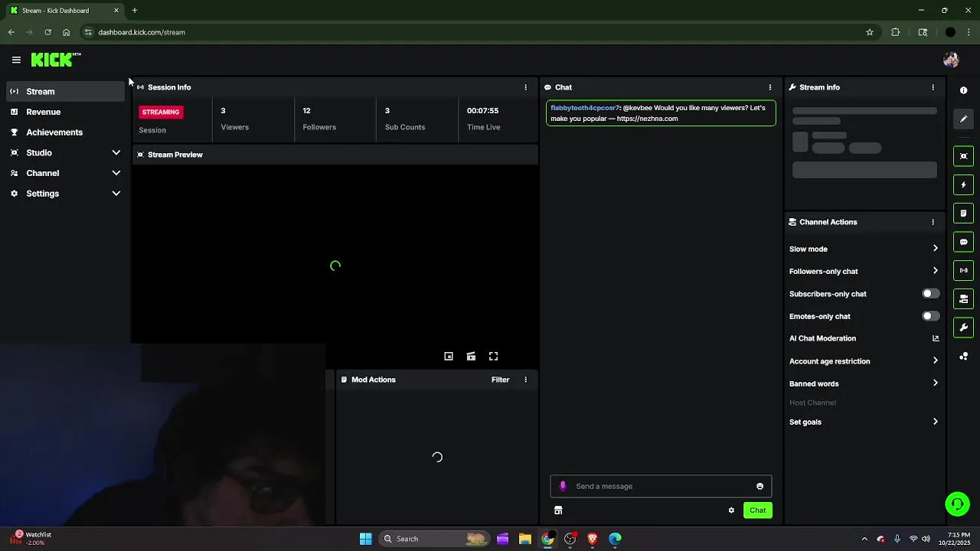
Task: Toggle the stream preview widget icon
Action: point(963,156)
